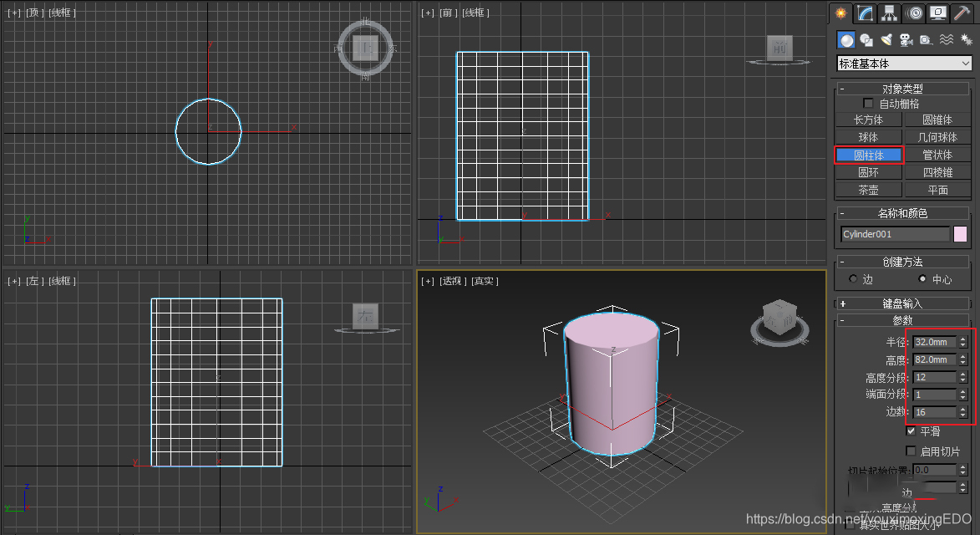This screenshot has width=980, height=535.
Task: Click the 茶壶 button
Action: coord(868,190)
